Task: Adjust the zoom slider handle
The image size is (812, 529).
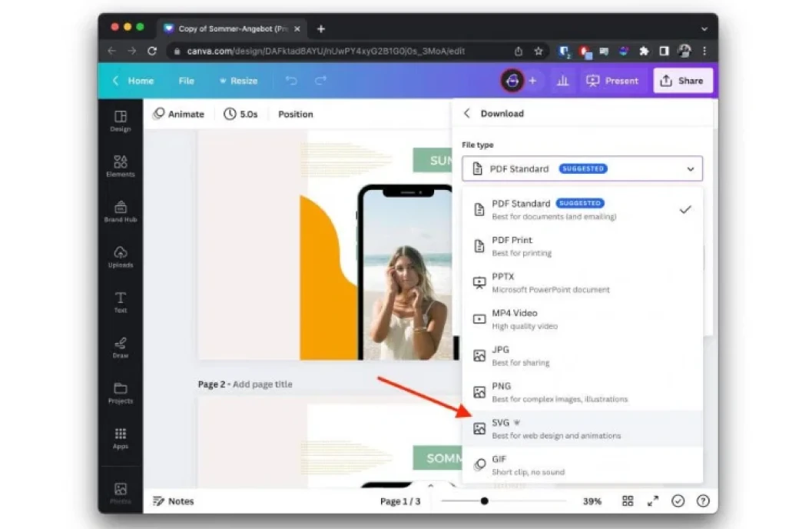Action: click(x=484, y=501)
